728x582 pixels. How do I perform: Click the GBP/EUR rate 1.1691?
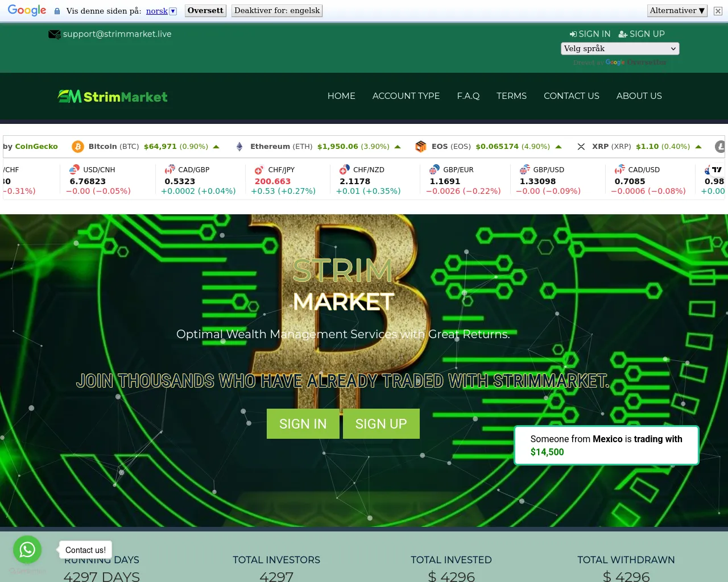(445, 181)
